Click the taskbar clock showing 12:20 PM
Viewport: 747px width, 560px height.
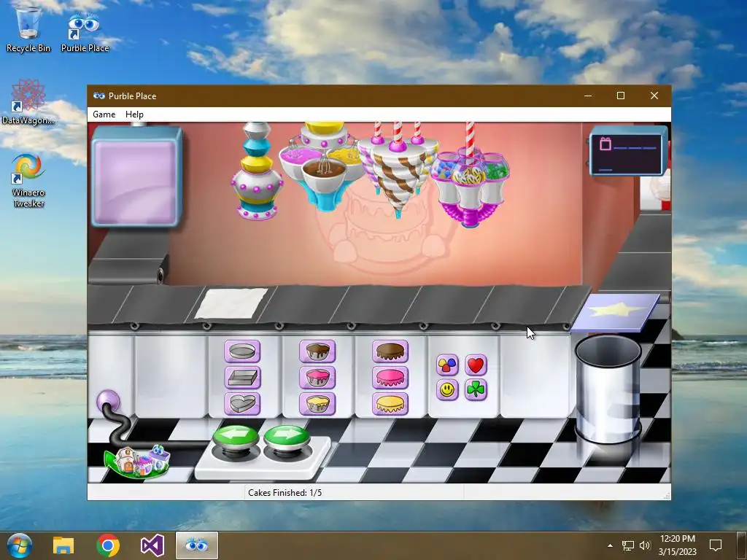coord(678,545)
